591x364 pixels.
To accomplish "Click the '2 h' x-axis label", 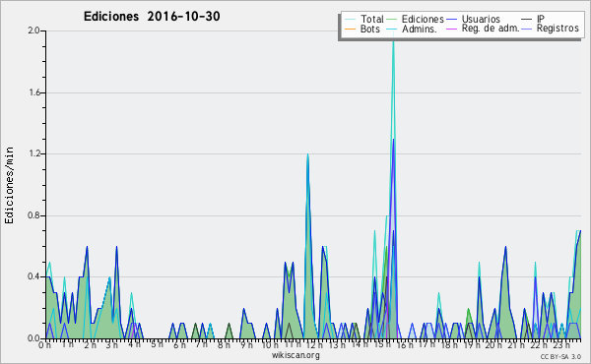I will tap(90, 344).
